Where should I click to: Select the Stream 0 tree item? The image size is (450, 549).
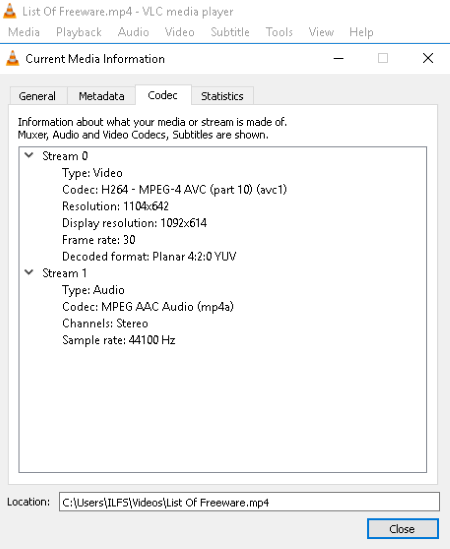[65, 156]
